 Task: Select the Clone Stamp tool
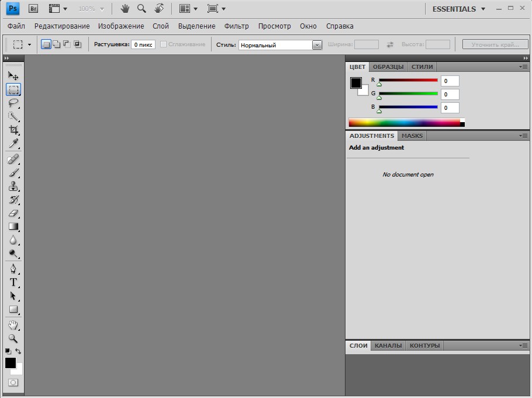point(13,186)
